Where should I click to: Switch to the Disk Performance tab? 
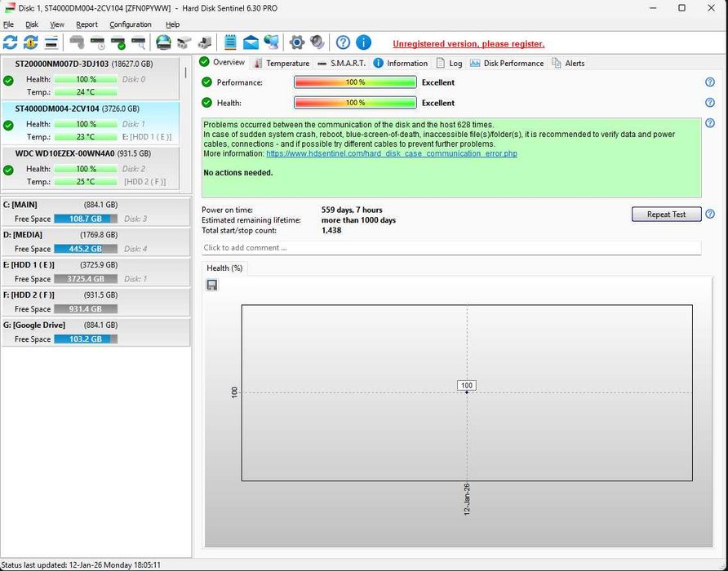507,63
